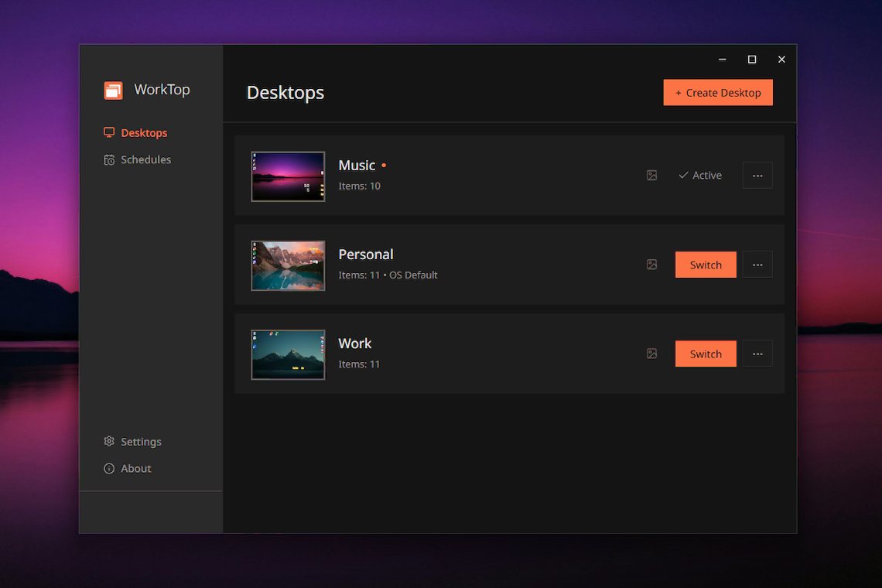Maximize the WorkTop window
The height and width of the screenshot is (588, 882).
[752, 59]
